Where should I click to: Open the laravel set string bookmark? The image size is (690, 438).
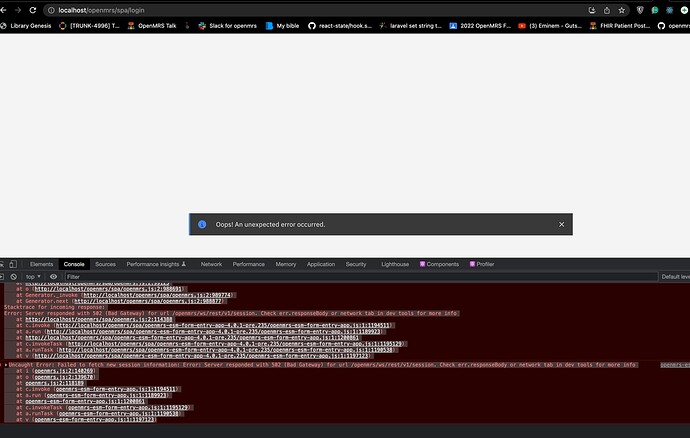click(411, 26)
